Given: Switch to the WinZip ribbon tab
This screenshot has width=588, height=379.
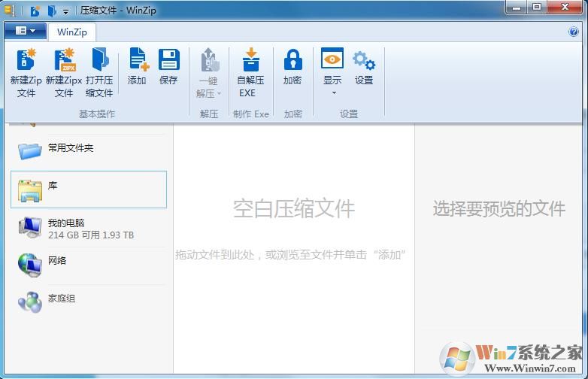Looking at the screenshot, I should coord(71,32).
